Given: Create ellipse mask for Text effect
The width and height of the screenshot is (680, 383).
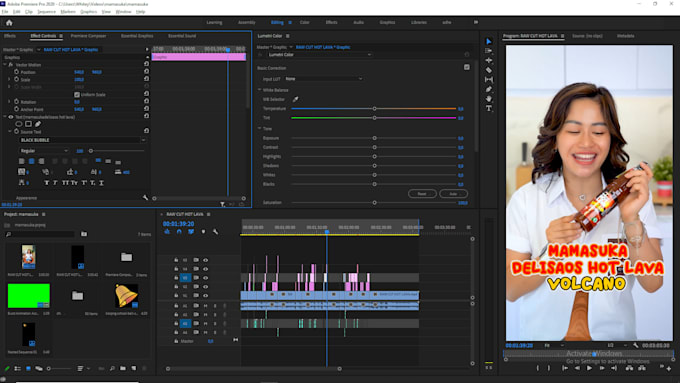Looking at the screenshot, I should [x=19, y=124].
